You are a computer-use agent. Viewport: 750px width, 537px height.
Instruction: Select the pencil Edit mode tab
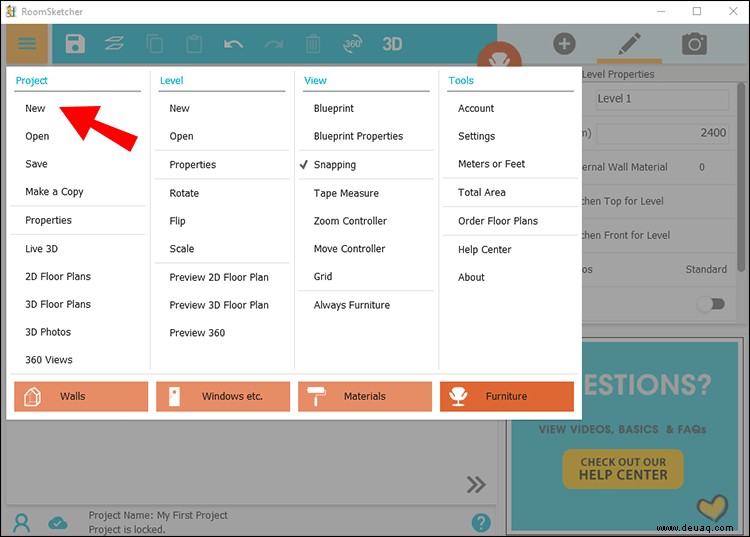[x=629, y=44]
